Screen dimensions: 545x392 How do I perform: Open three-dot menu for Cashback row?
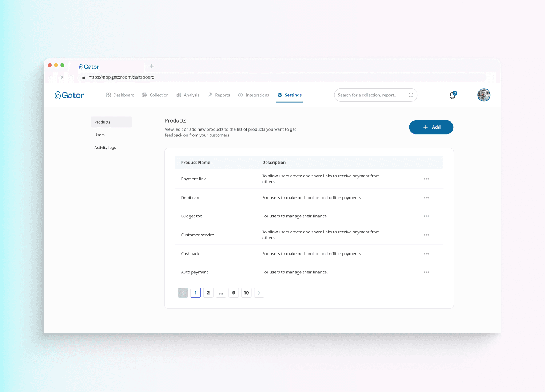(426, 254)
